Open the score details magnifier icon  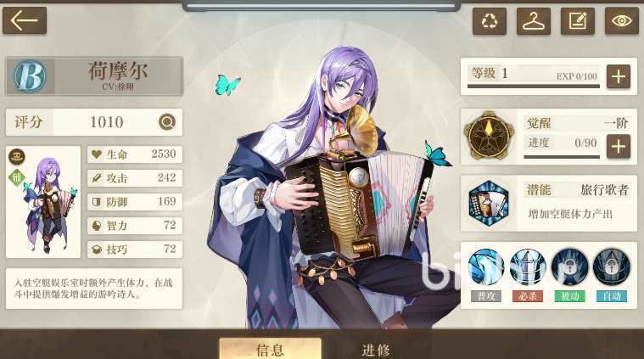(x=167, y=122)
